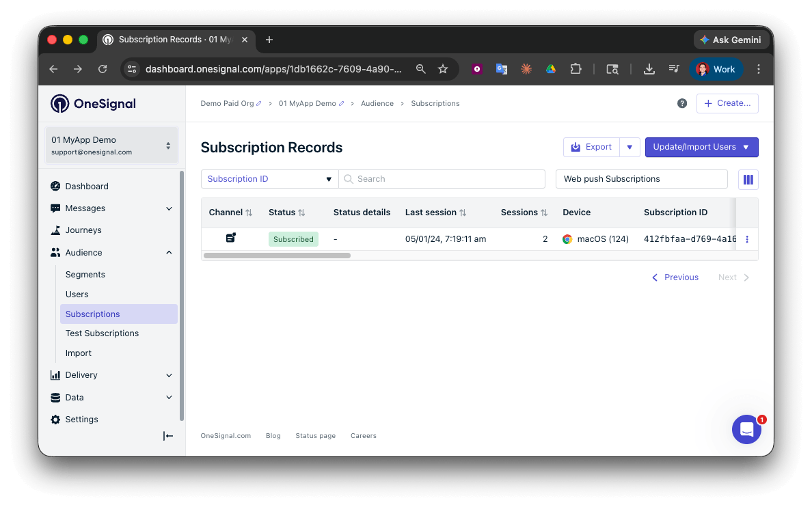Open the help question mark icon

(x=682, y=104)
